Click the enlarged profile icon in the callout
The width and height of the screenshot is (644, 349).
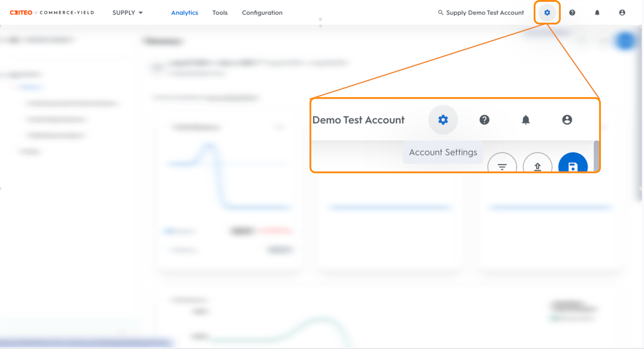(x=567, y=120)
